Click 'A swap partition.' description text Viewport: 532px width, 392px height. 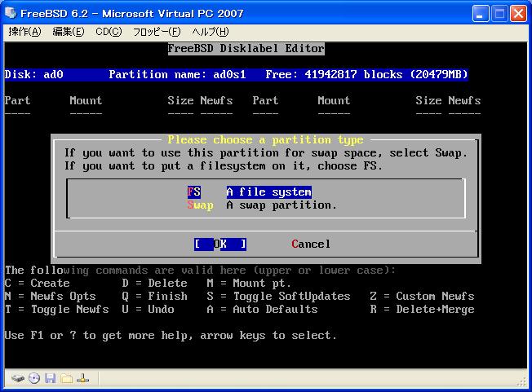click(x=282, y=205)
